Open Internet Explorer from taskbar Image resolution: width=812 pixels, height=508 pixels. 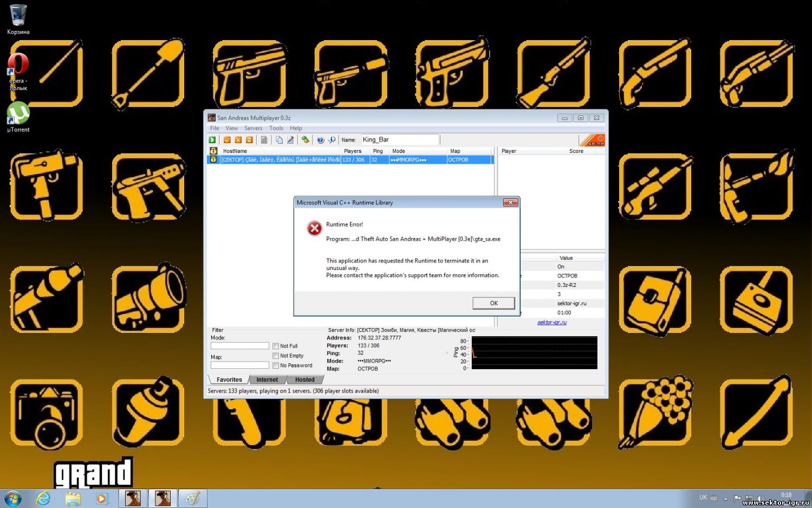tap(43, 498)
